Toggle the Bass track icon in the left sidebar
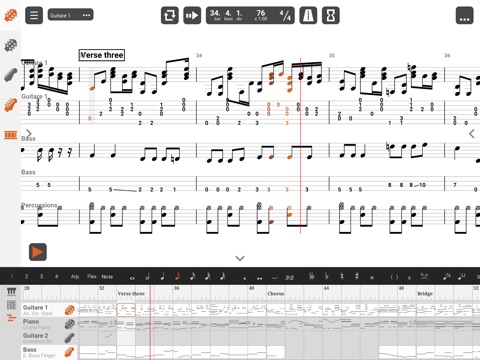 click(10, 105)
